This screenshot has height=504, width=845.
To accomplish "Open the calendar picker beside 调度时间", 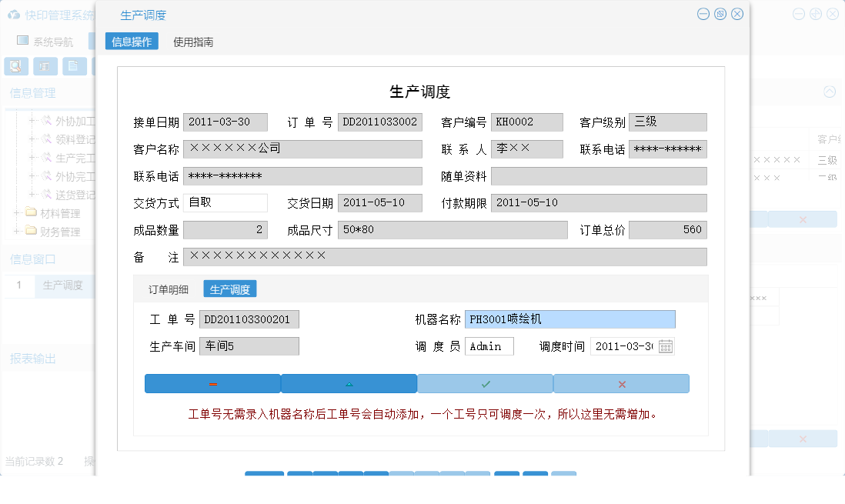I will click(x=666, y=345).
